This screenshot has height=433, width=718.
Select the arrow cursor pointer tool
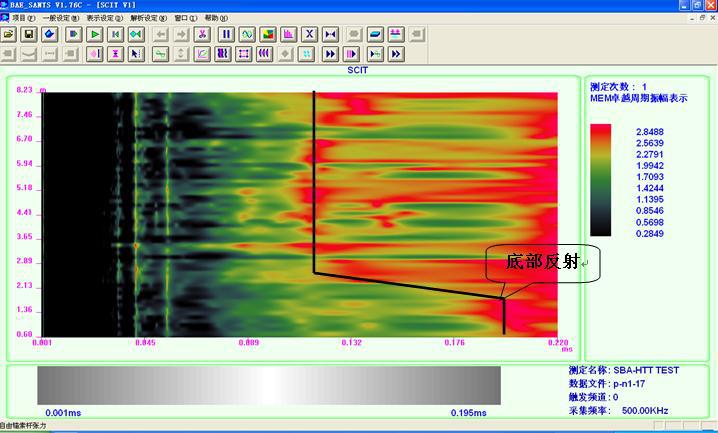(136, 54)
